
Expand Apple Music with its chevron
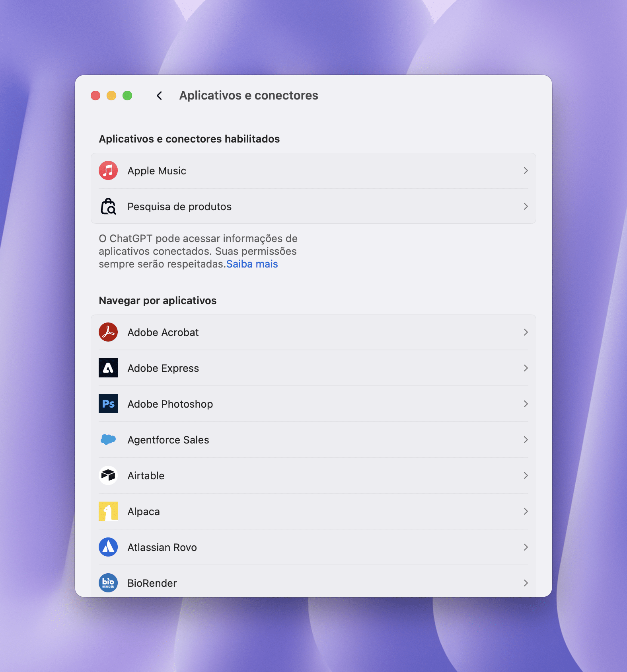[x=526, y=171]
